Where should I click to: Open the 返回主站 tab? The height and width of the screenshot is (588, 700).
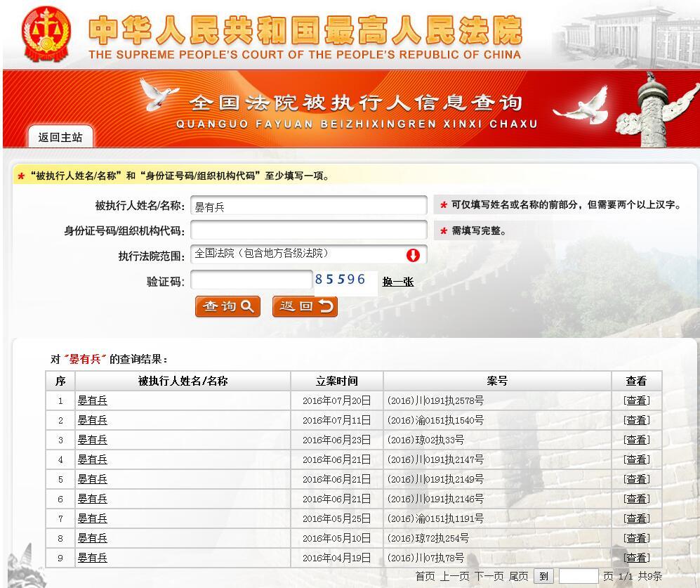pyautogui.click(x=60, y=137)
